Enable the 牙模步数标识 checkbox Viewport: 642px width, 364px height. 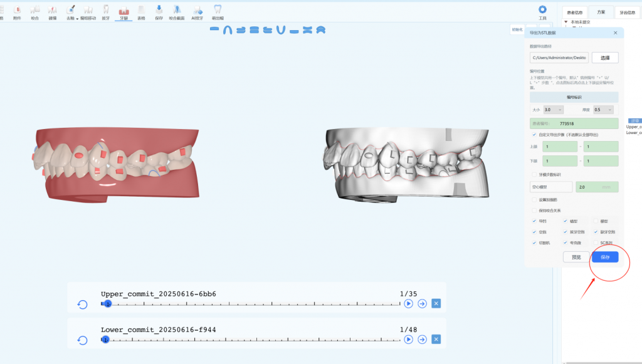click(534, 175)
